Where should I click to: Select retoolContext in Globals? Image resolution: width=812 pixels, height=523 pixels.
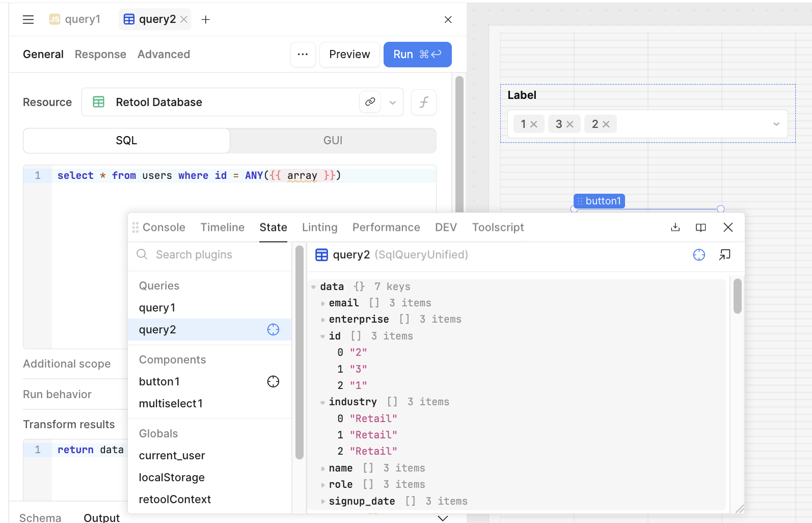tap(209, 500)
